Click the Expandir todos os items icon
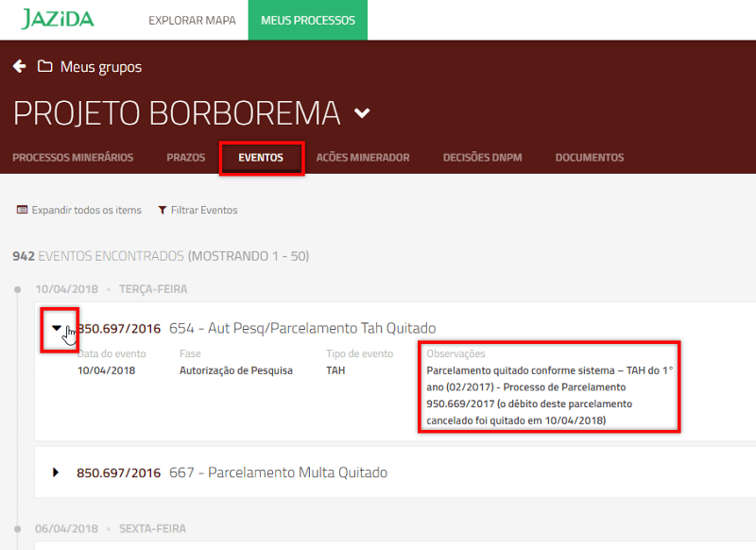756x550 pixels. 22,210
